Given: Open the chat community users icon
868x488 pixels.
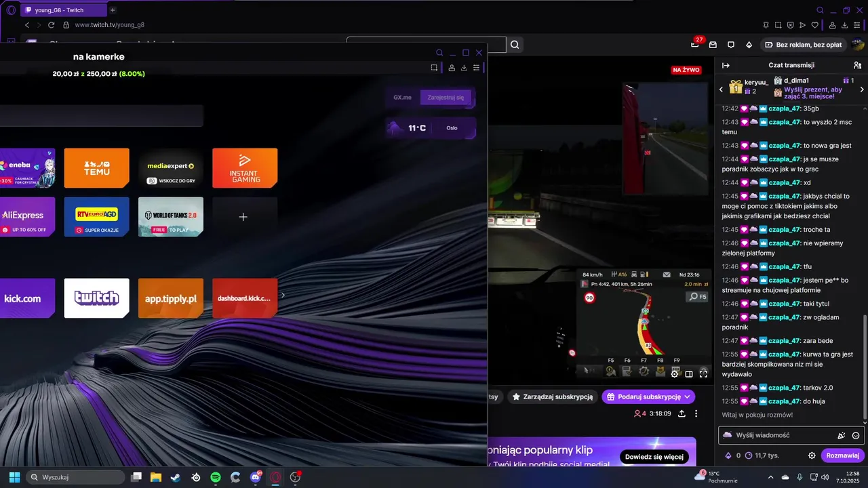Looking at the screenshot, I should (857, 65).
